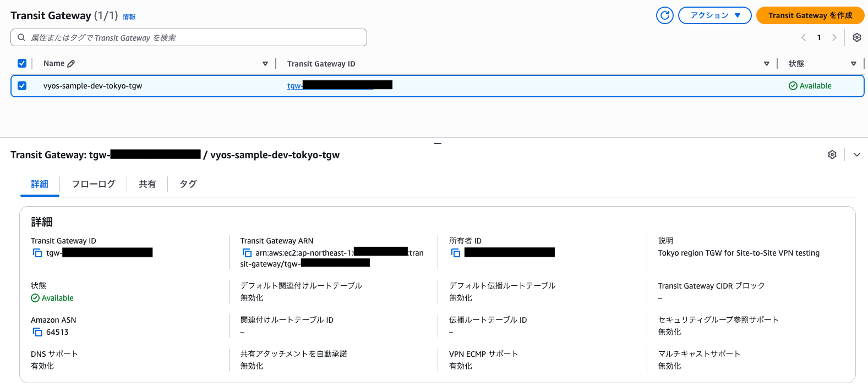Click the マルチキャストサポート label
868x387 pixels.
[x=699, y=354]
